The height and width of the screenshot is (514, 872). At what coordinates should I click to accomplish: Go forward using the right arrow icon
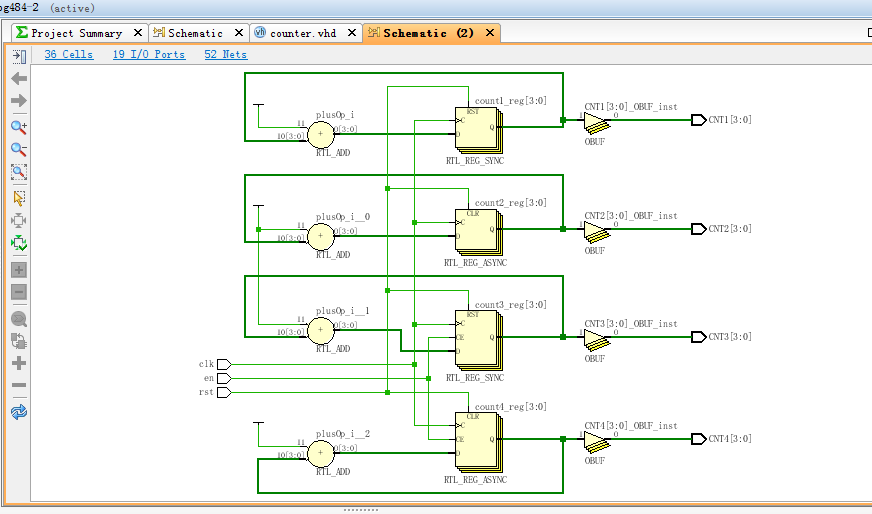19,101
